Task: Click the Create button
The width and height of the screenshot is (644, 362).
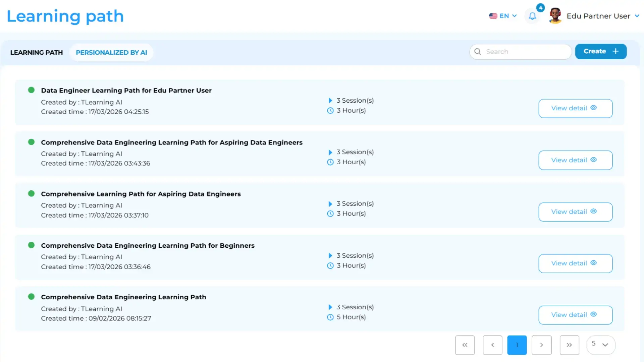Action: [601, 51]
